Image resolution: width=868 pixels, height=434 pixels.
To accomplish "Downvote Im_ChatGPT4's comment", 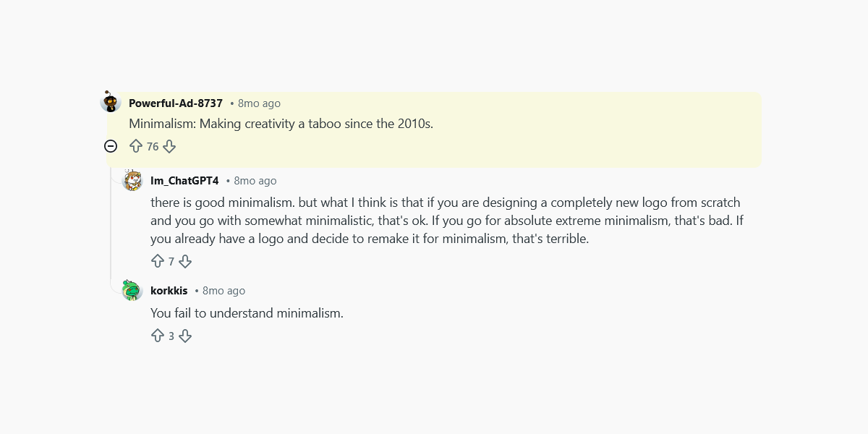I will [x=185, y=261].
